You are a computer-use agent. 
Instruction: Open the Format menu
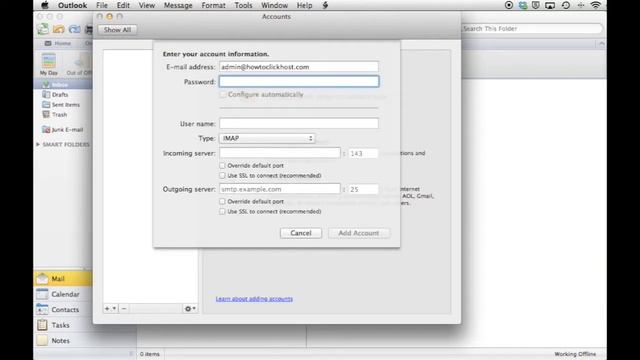coord(213,5)
